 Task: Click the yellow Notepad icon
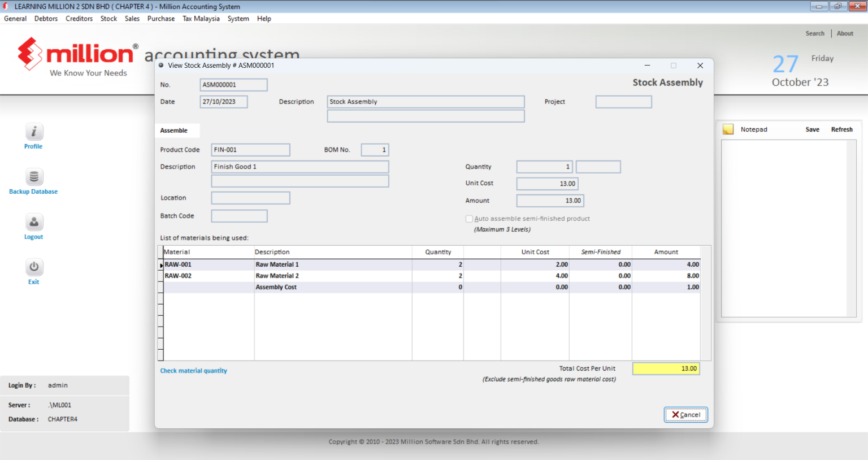[728, 129]
